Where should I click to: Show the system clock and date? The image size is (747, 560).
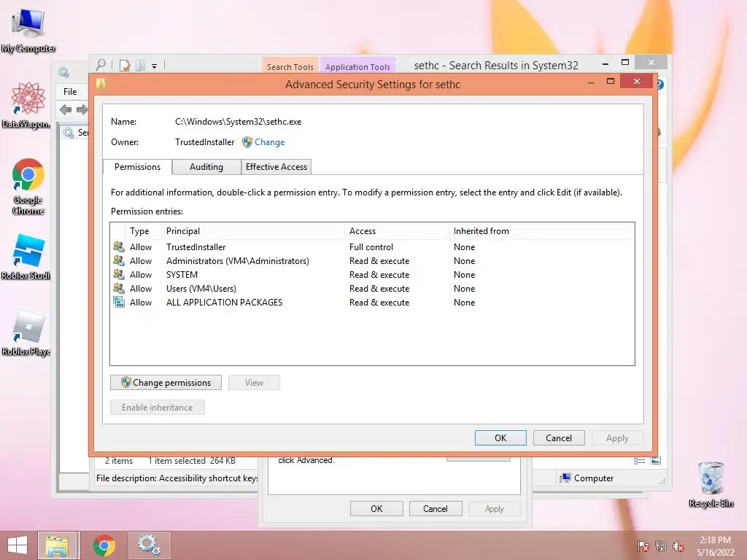click(715, 546)
